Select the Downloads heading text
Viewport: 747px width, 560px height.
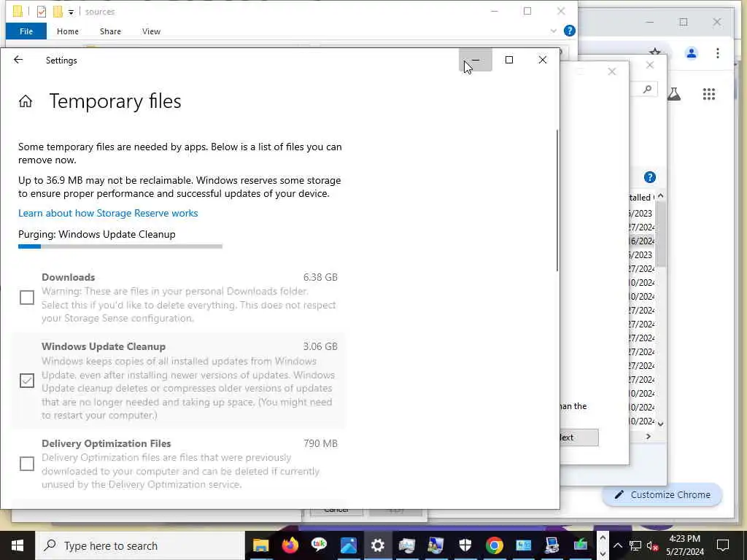point(68,277)
